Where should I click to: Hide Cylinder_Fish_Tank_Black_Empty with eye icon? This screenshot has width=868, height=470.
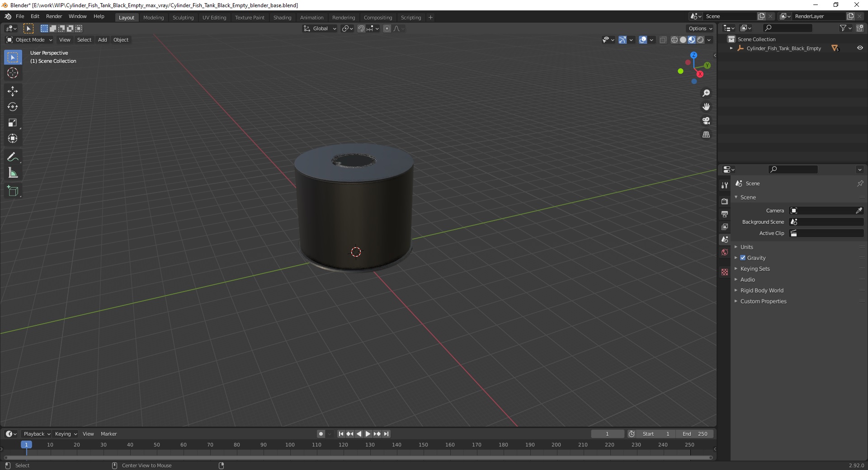[x=860, y=48]
